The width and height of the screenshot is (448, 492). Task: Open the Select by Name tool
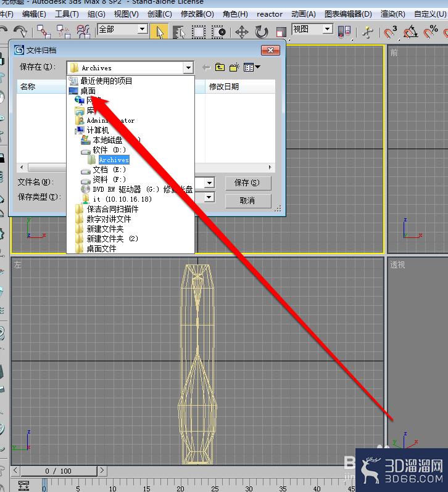[x=179, y=32]
